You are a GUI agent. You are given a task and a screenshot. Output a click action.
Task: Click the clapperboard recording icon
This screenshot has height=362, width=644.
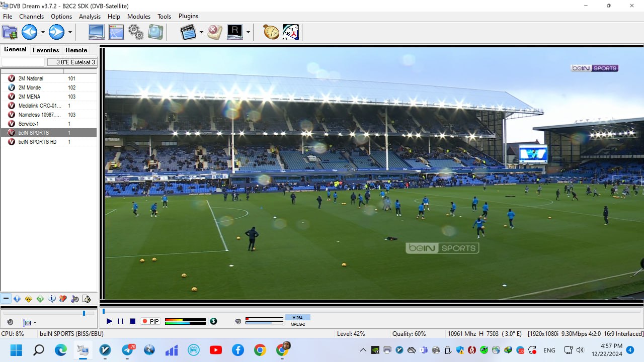point(188,32)
